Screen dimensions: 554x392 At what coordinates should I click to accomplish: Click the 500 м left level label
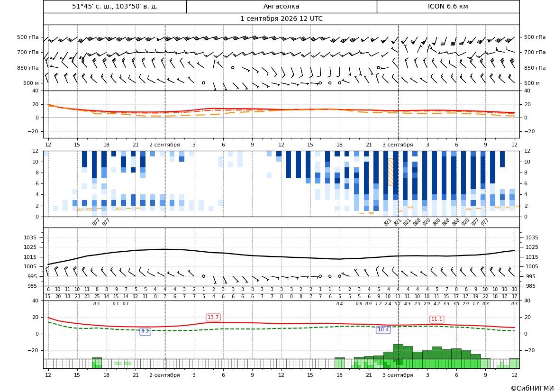tap(31, 83)
